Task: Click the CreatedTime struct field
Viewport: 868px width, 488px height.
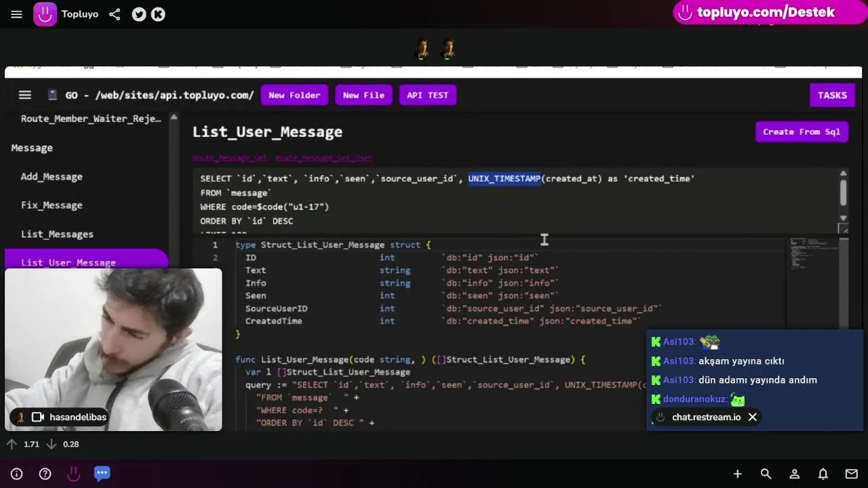Action: [x=273, y=321]
